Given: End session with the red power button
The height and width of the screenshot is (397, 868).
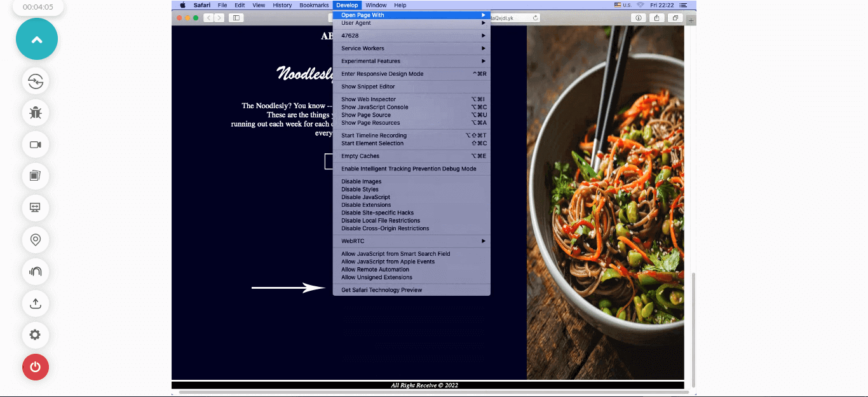Looking at the screenshot, I should point(36,367).
